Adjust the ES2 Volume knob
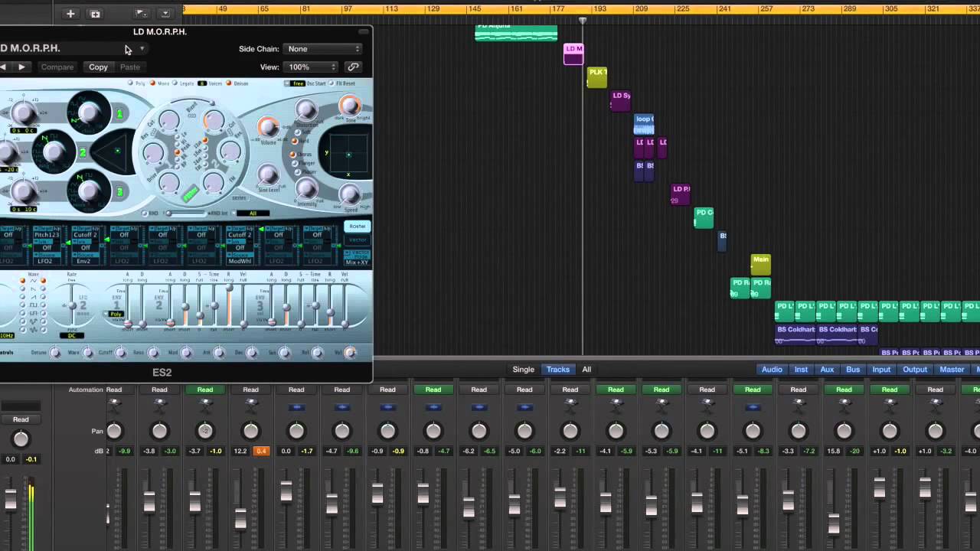Image resolution: width=980 pixels, height=551 pixels. tap(268, 127)
